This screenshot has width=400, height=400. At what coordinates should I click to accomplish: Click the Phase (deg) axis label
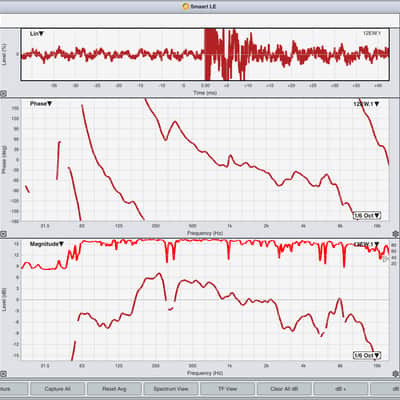coord(4,159)
